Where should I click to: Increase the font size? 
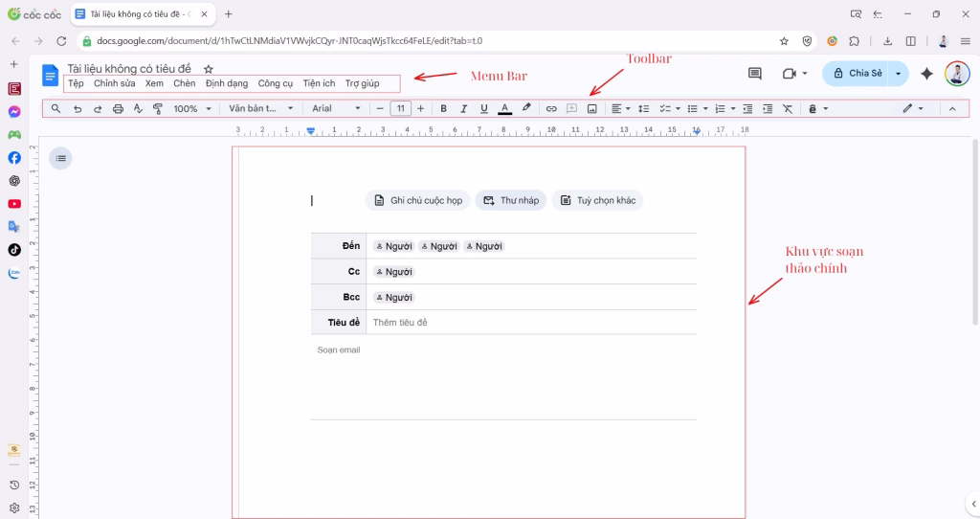click(421, 109)
